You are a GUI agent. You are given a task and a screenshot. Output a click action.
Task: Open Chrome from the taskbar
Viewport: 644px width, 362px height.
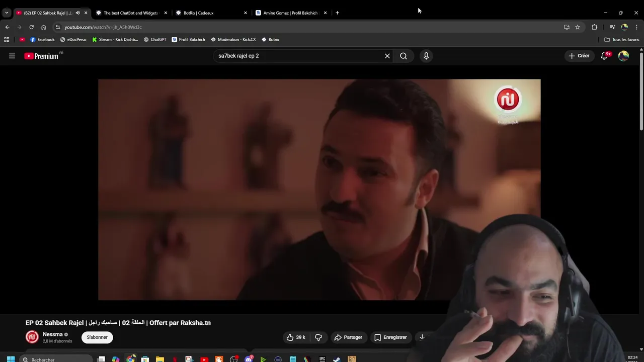coord(130,359)
